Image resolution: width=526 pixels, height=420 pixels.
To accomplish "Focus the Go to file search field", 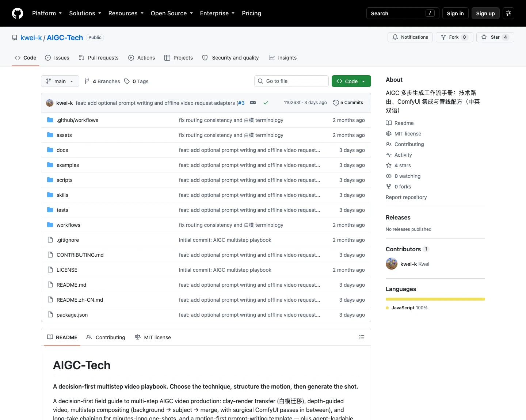I will [x=291, y=81].
